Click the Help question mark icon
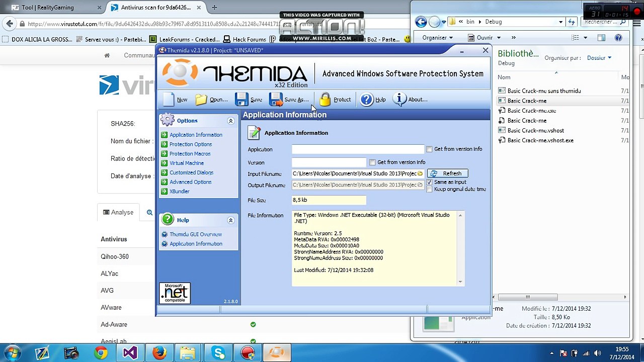 (x=366, y=100)
